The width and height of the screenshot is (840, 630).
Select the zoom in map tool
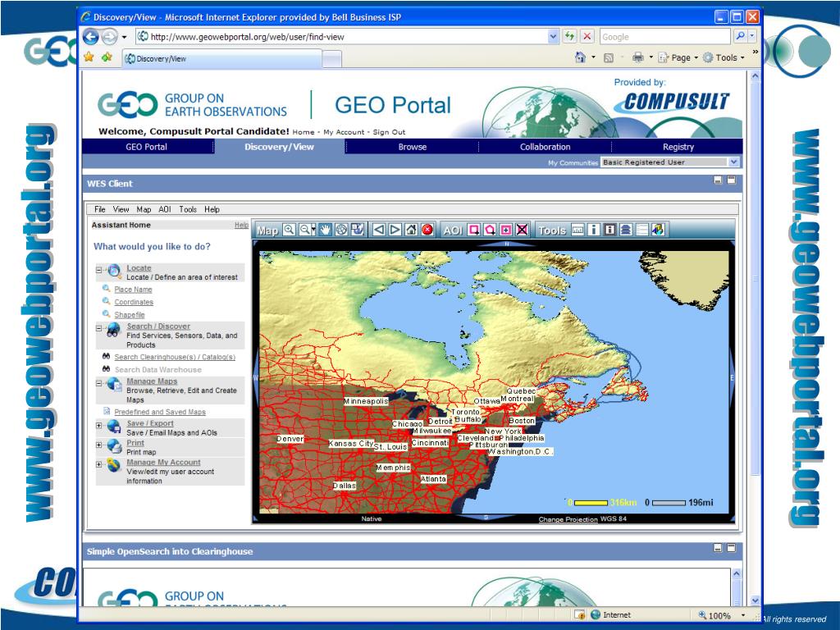[289, 230]
